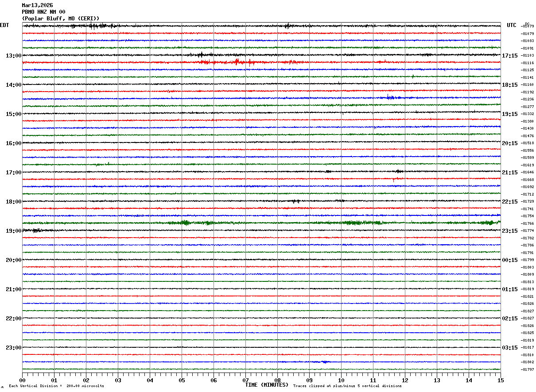This screenshot has height=392, width=536.
Task: Select the 21:00 EDT hour label
Action: (x=14, y=289)
